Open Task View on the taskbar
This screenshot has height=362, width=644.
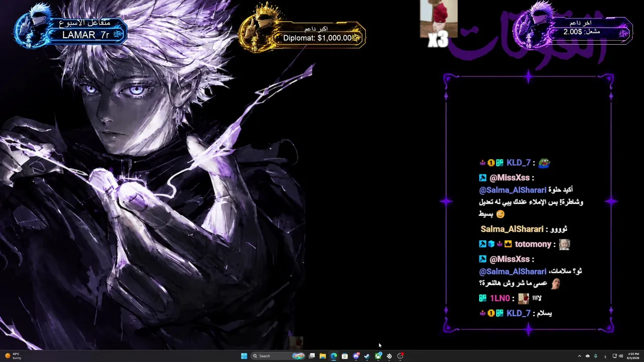tap(312, 356)
